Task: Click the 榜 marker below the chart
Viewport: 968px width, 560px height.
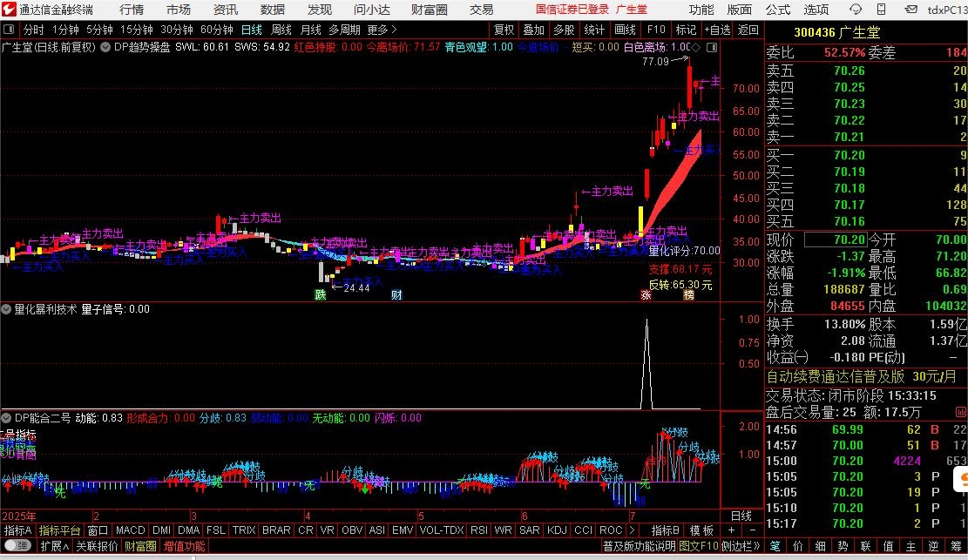Action: pos(688,294)
